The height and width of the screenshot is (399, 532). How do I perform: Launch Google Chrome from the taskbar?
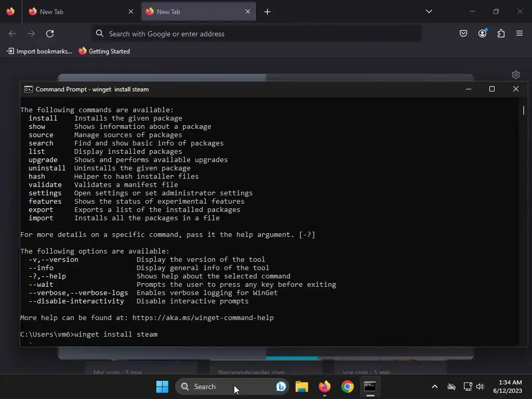click(x=348, y=387)
